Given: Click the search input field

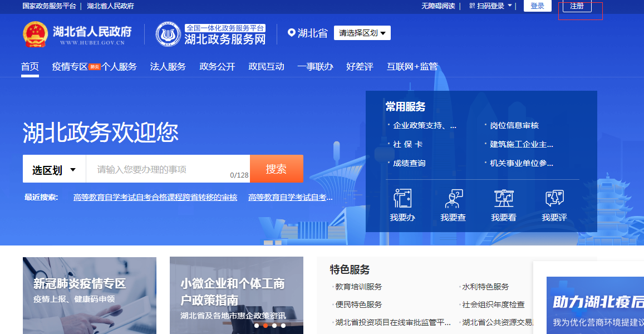Looking at the screenshot, I should click(161, 168).
